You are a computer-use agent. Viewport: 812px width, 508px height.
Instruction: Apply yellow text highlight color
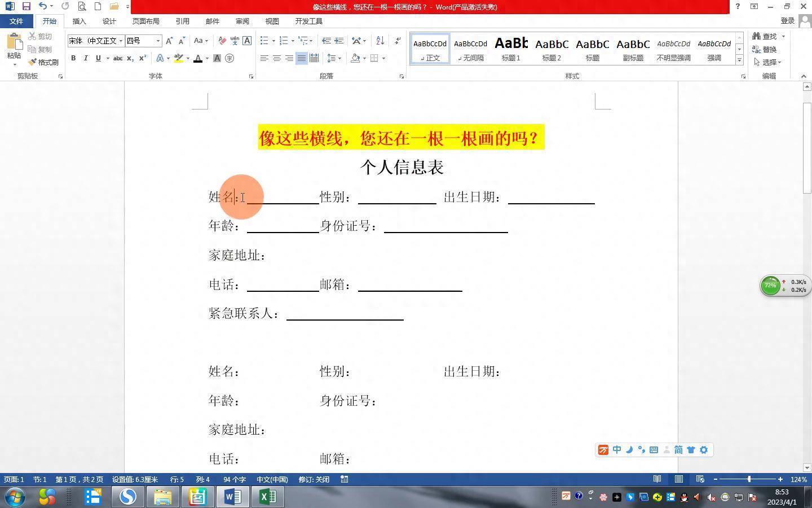pyautogui.click(x=178, y=58)
